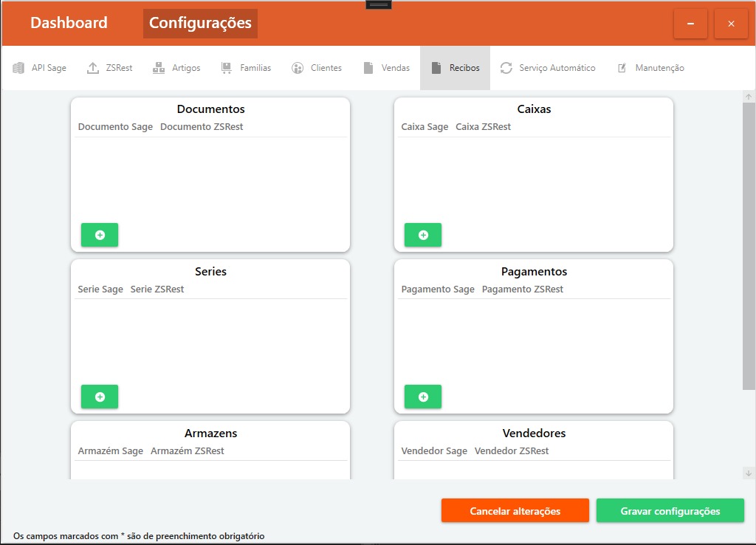This screenshot has width=756, height=545.
Task: Click Cancelar alterações button
Action: pos(515,511)
